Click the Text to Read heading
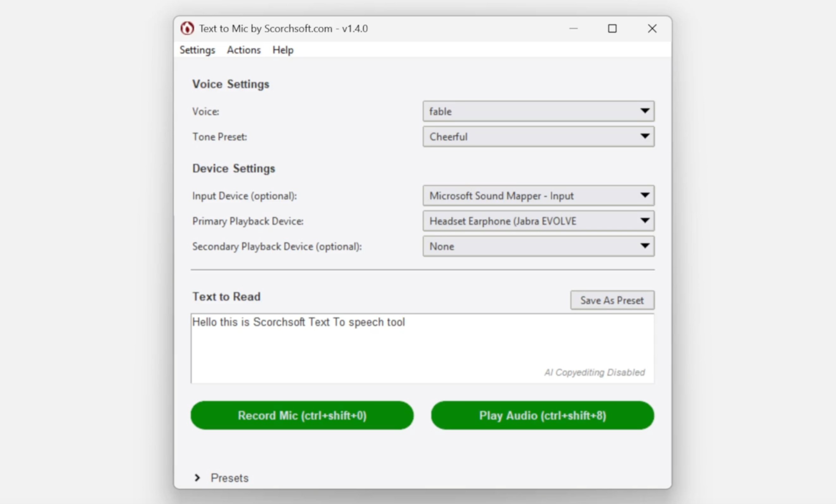Image resolution: width=836 pixels, height=504 pixels. 226,297
